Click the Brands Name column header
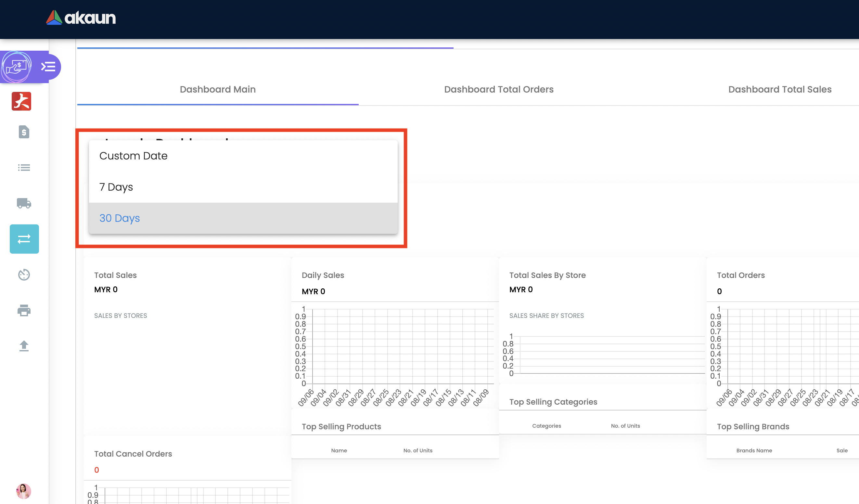 click(x=754, y=450)
